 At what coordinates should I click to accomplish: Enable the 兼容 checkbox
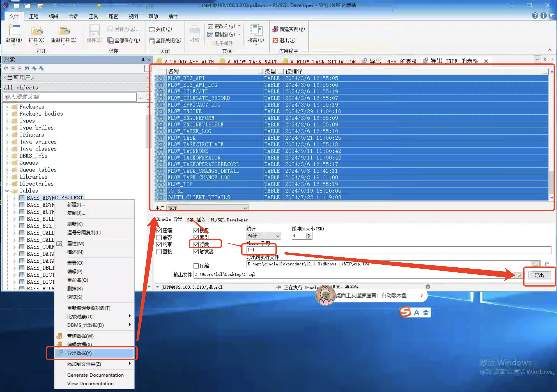[x=159, y=237]
